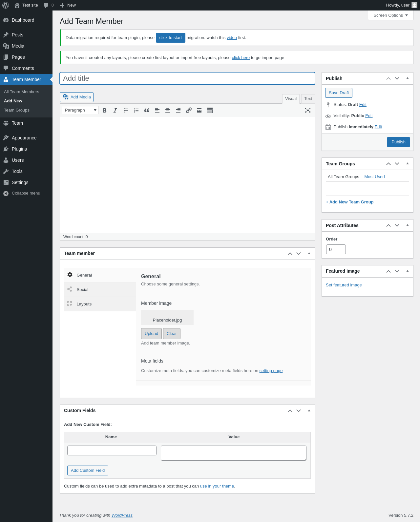The height and width of the screenshot is (522, 420).
Task: Collapse the admin sidebar menu
Action: [26, 193]
